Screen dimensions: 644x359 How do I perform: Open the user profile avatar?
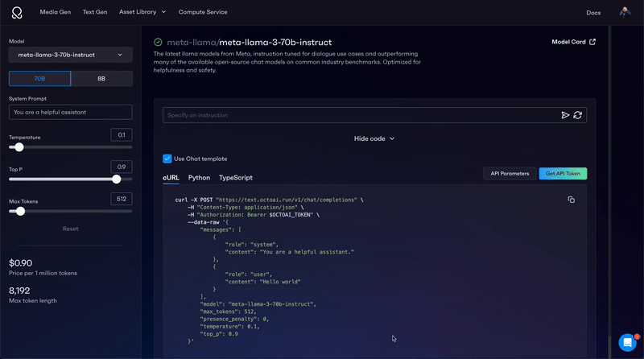625,12
